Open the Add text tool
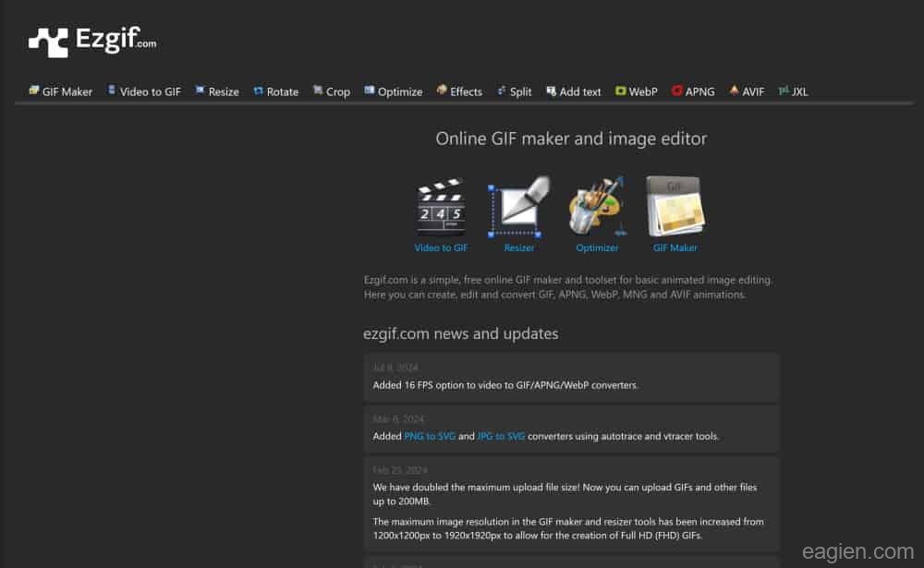 coord(573,91)
